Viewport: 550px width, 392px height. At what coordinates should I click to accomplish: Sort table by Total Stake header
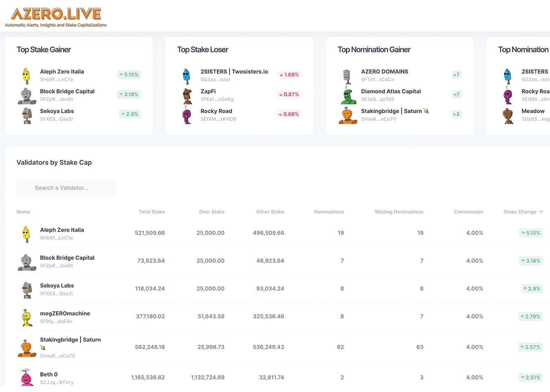tap(151, 212)
